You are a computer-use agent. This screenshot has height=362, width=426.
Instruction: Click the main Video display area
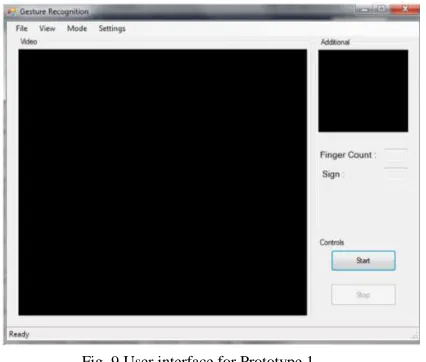pos(163,182)
